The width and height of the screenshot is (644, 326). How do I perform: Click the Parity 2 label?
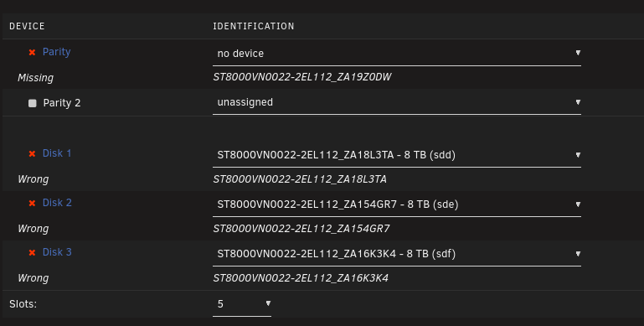[x=62, y=103]
